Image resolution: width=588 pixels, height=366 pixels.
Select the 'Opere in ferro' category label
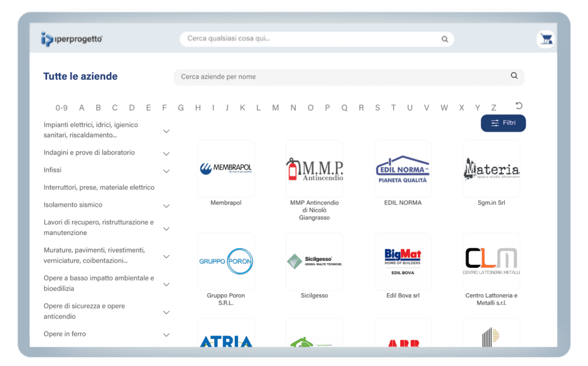pos(64,334)
